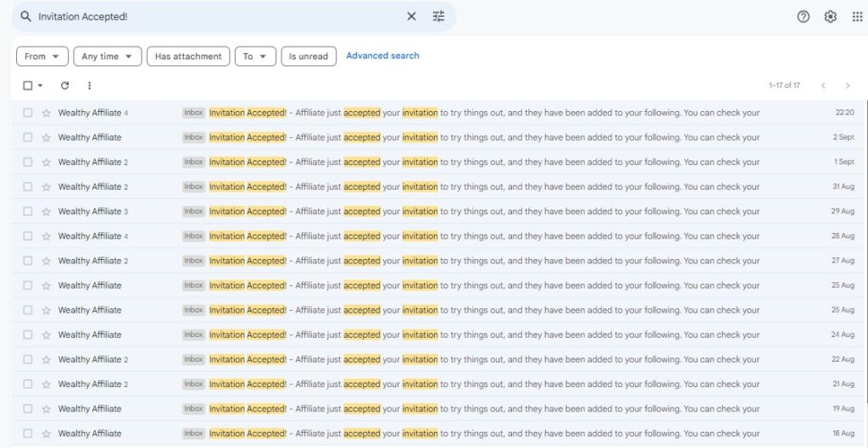Click the 24 Aug date cell
Viewport: 868px width, 448px height.
tap(843, 335)
